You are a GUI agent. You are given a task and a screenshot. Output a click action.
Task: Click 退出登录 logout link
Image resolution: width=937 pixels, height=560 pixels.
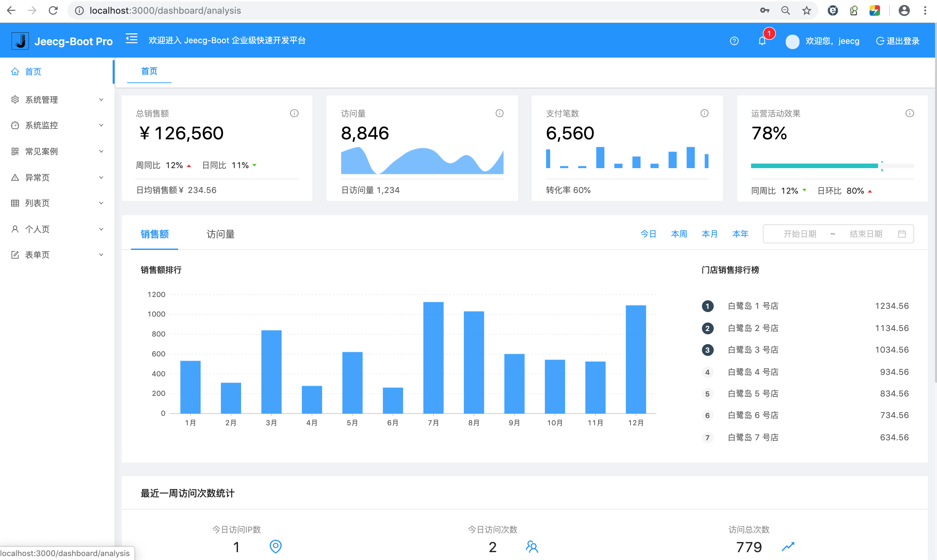pos(898,41)
